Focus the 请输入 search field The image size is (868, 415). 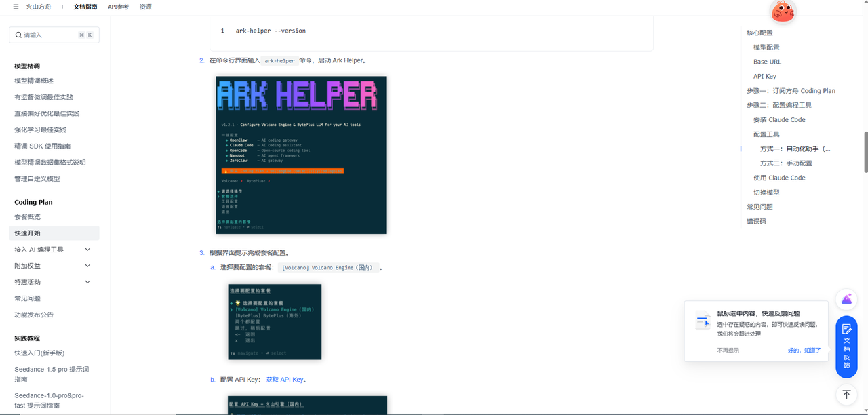pyautogui.click(x=54, y=35)
